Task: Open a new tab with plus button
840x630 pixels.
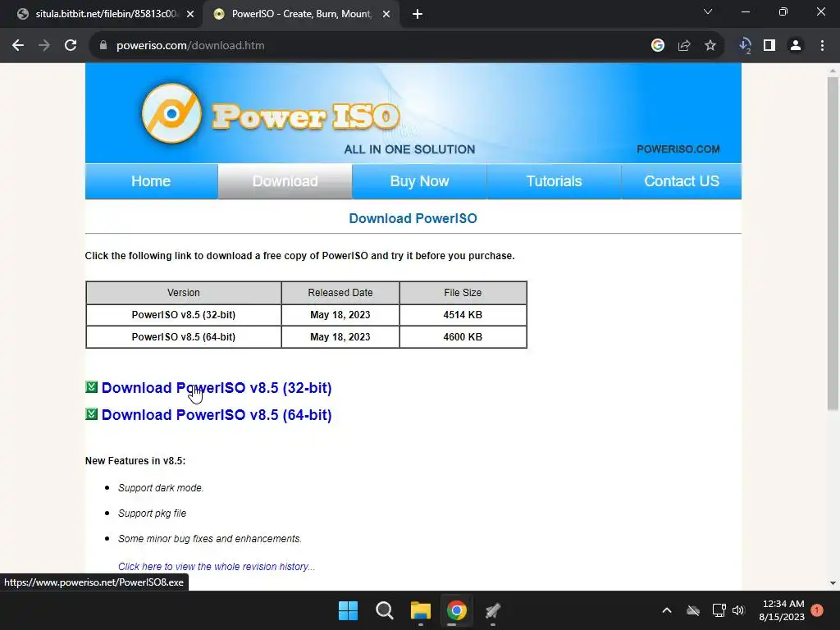Action: tap(418, 15)
